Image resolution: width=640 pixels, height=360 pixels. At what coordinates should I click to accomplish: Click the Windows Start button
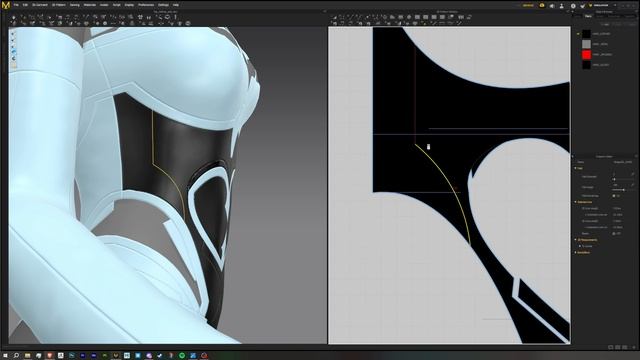click(5, 356)
